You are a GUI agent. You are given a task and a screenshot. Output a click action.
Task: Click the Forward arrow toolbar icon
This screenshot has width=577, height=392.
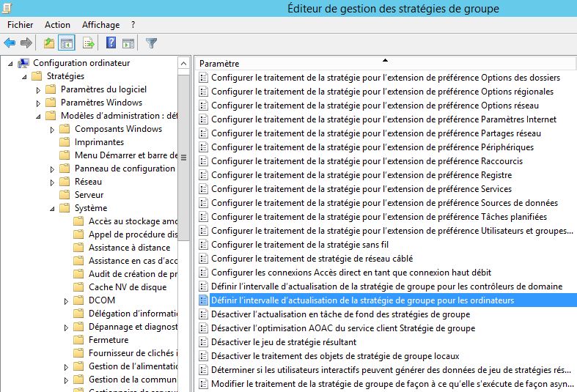26,43
